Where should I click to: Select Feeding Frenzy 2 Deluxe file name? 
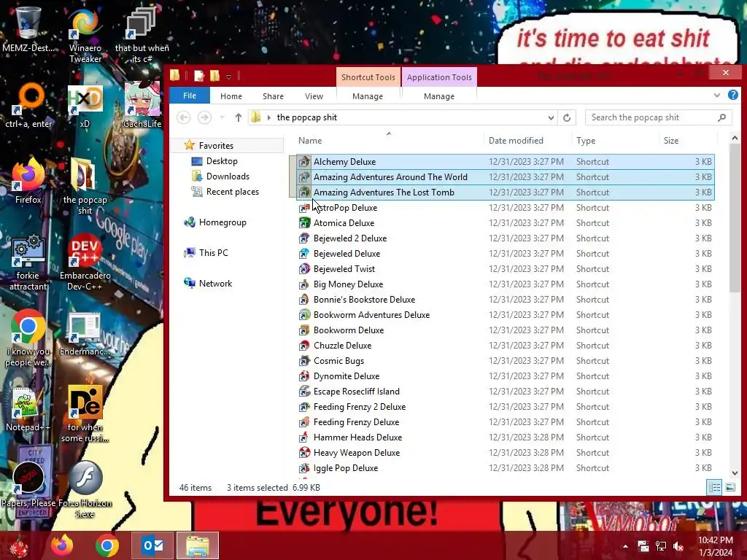(360, 407)
